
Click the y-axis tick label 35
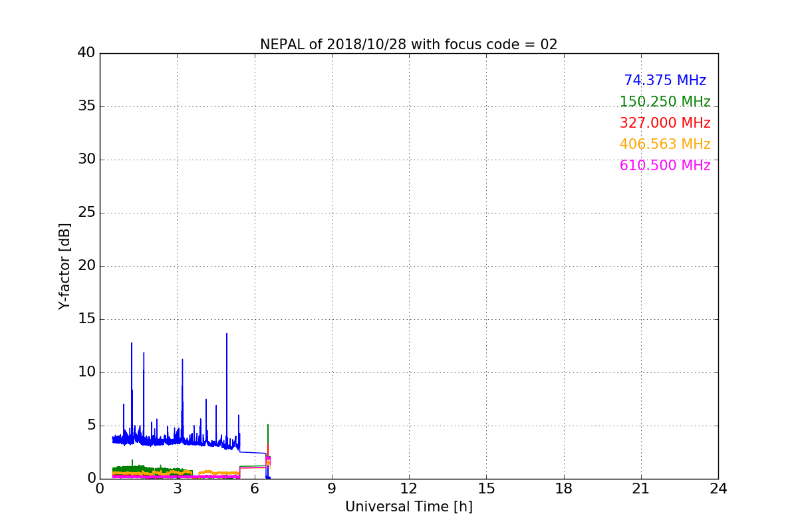point(86,106)
